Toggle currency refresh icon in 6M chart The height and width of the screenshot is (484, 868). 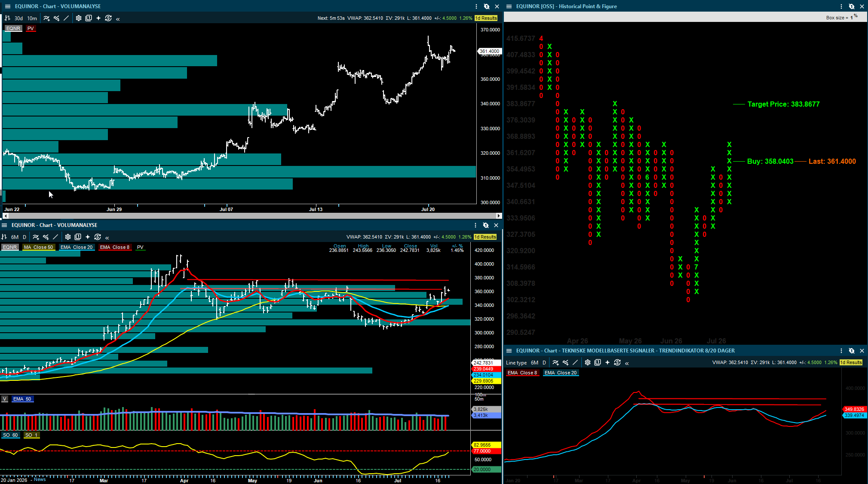pyautogui.click(x=98, y=237)
